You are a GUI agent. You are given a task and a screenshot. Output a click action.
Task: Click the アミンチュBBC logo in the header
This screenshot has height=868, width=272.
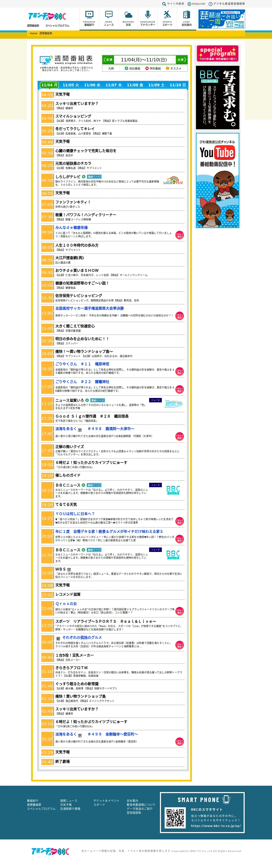click(47, 16)
